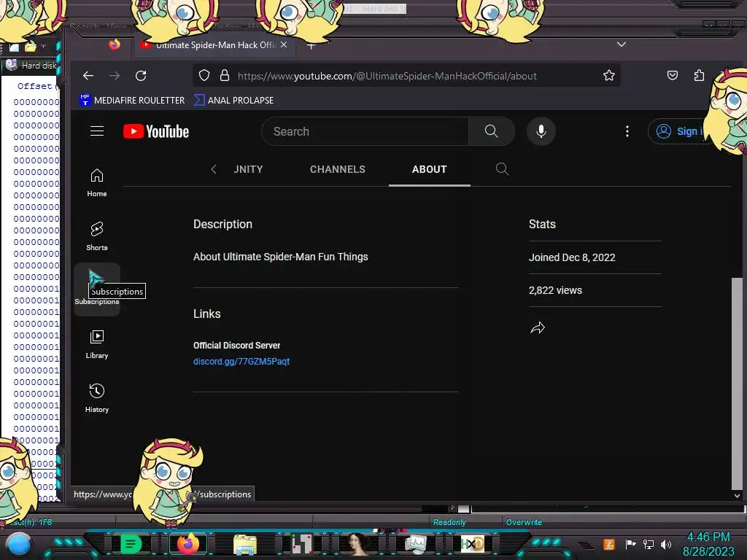Reload the current page
This screenshot has width=747, height=560.
pos(141,76)
